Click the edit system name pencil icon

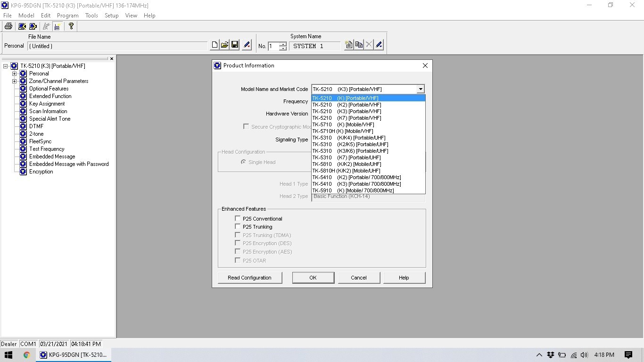(x=379, y=45)
